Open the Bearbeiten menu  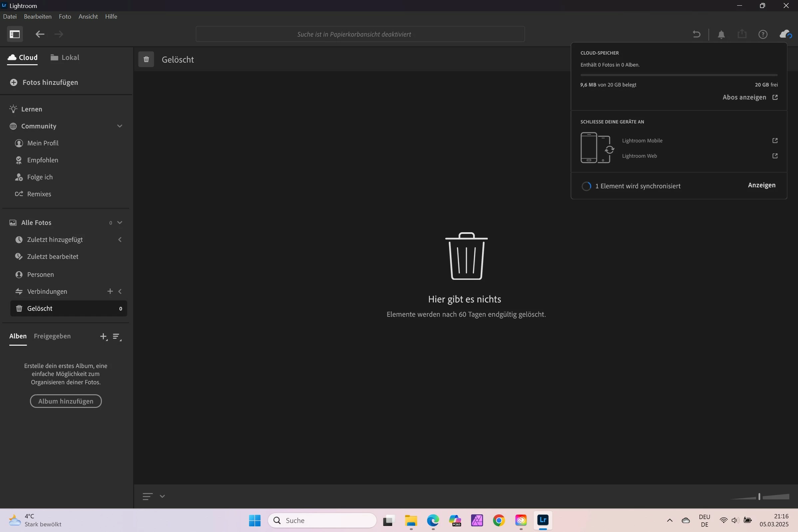tap(38, 16)
